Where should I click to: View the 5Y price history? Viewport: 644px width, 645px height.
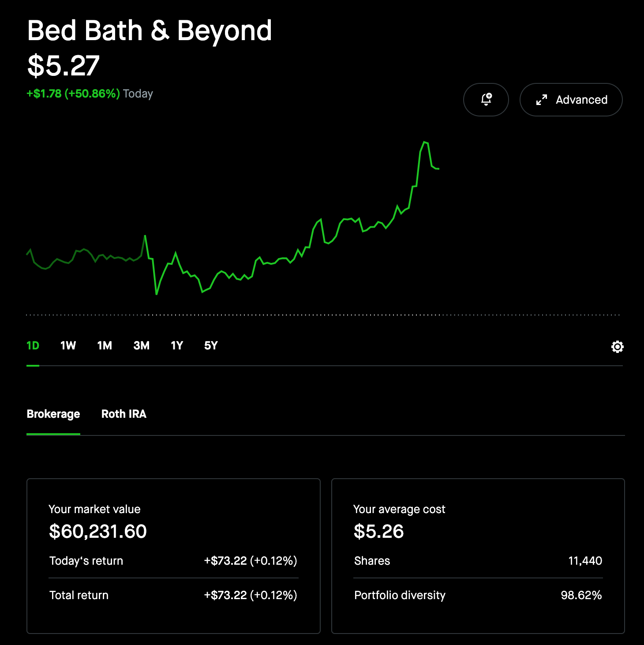(x=211, y=345)
